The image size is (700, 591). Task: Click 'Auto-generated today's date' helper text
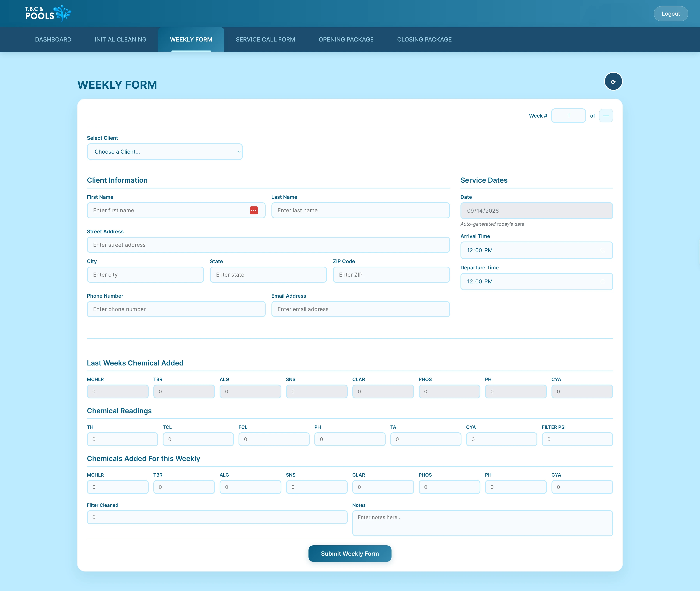click(x=492, y=224)
